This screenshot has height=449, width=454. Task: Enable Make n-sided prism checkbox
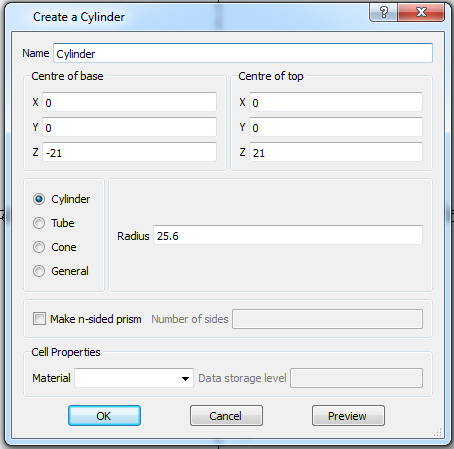click(39, 319)
